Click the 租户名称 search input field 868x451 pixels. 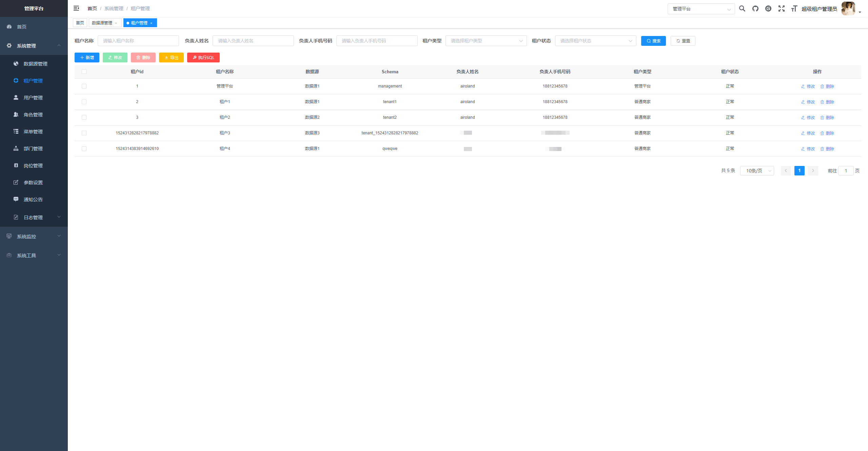coord(138,41)
